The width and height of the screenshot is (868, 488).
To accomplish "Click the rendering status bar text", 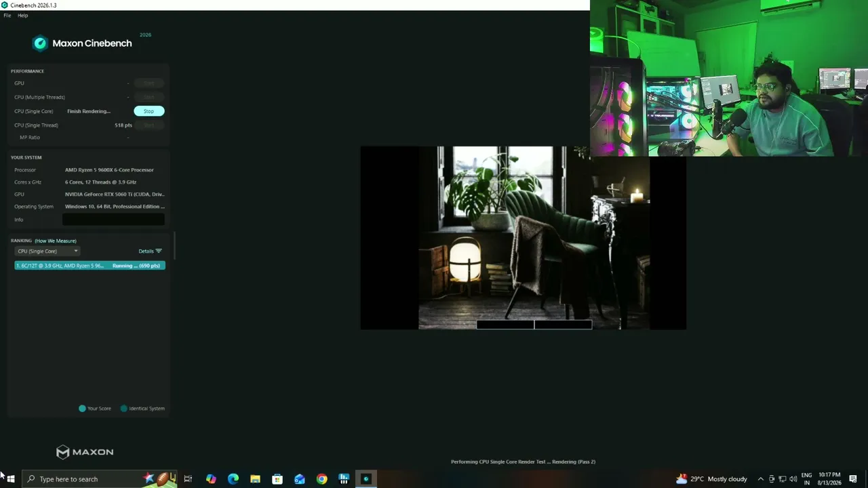I will (x=523, y=462).
